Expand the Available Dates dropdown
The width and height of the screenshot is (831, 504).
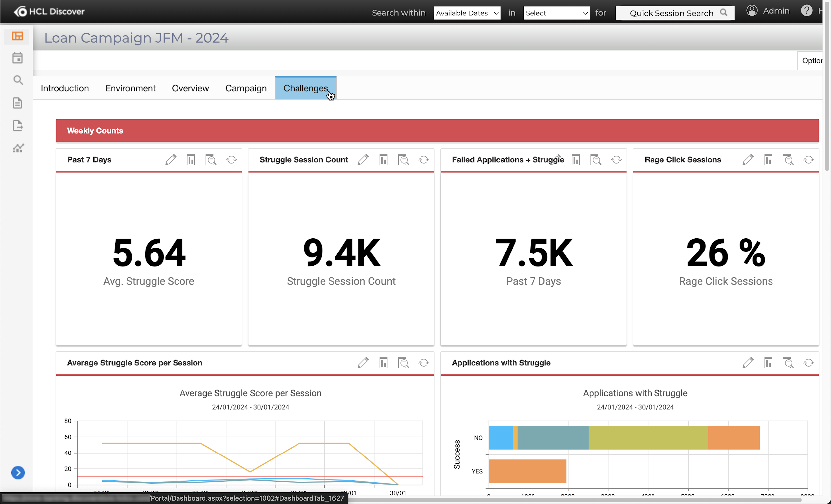(467, 13)
